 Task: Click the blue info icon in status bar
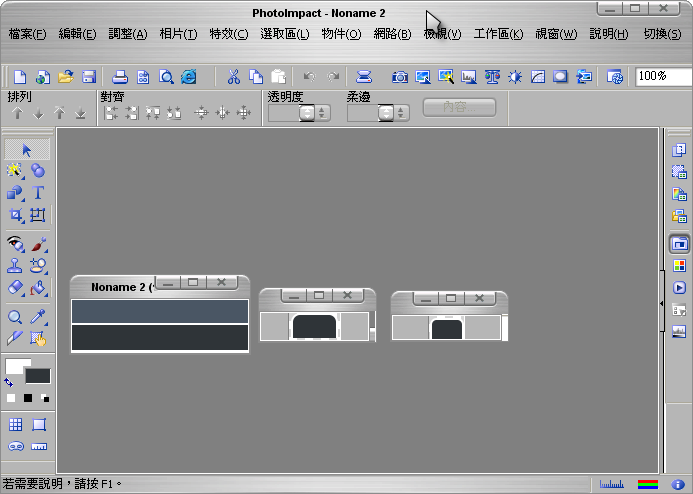coord(677,484)
